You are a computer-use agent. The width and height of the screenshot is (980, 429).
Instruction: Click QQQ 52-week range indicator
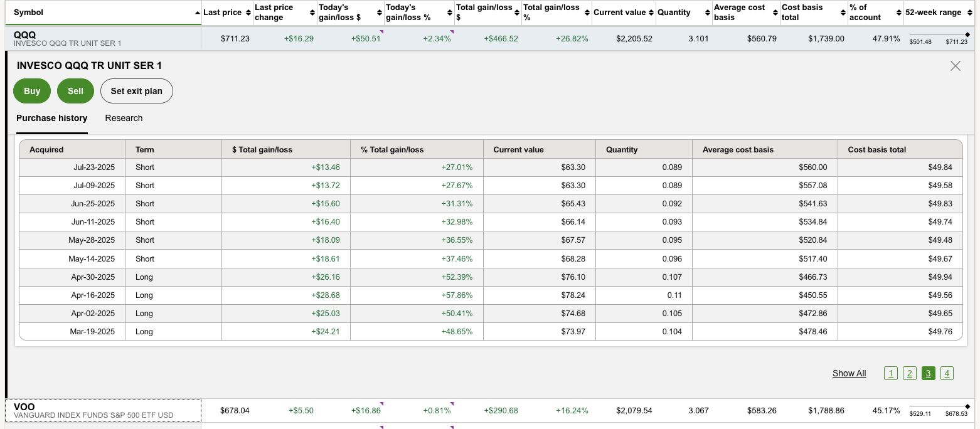click(939, 39)
